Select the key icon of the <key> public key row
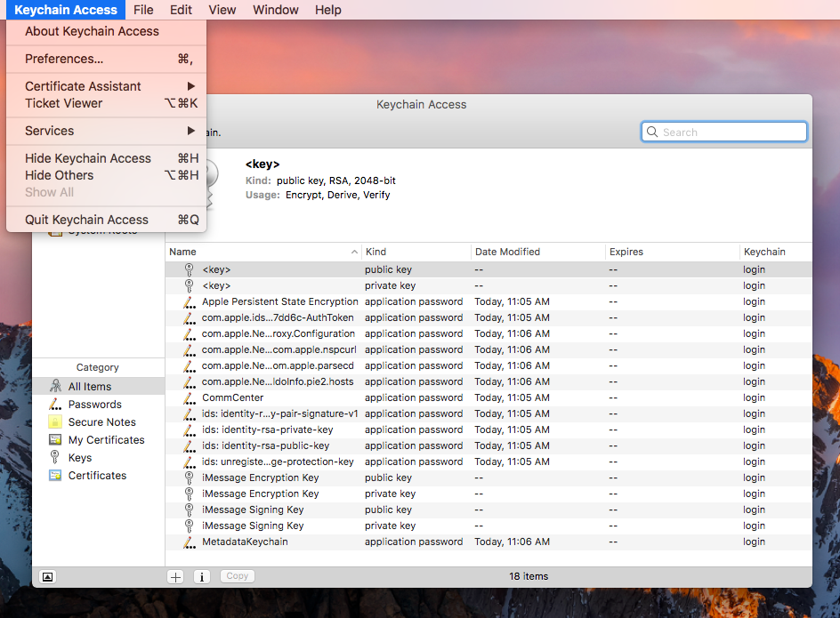 (x=190, y=269)
